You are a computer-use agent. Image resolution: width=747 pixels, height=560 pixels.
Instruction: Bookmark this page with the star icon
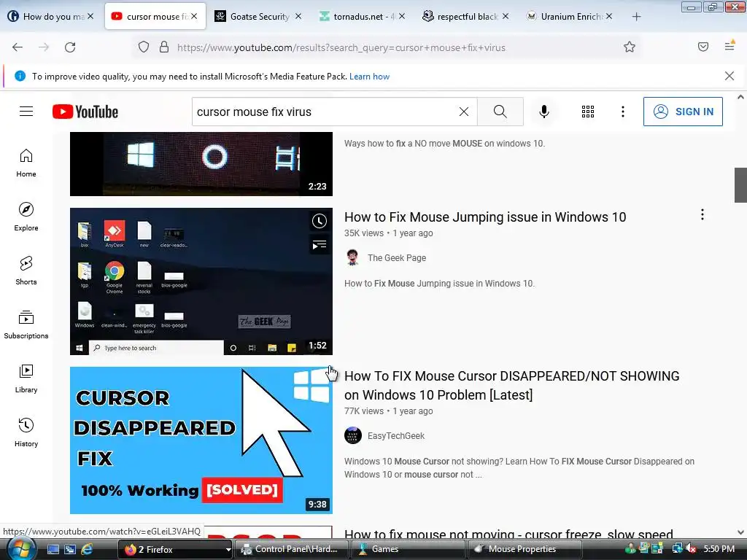pos(630,47)
